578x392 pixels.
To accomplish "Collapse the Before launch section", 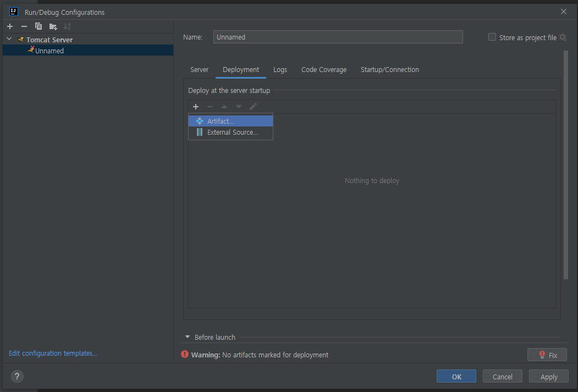I will [188, 336].
